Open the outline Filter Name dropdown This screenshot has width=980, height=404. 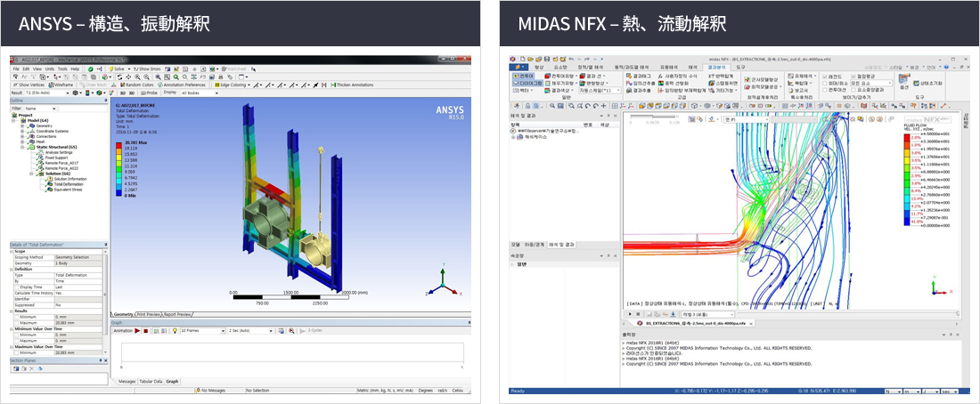41,109
